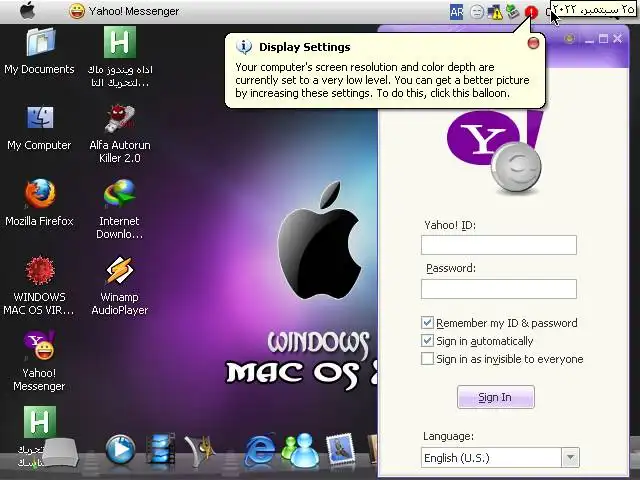This screenshot has height=480, width=640.
Task: Check Sign in as invisible to everyone
Action: (x=427, y=359)
